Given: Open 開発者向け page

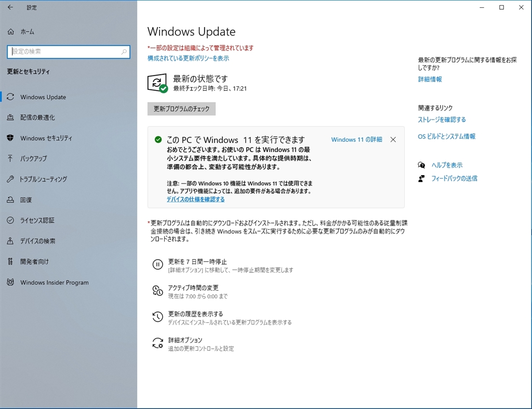Looking at the screenshot, I should 34,261.
